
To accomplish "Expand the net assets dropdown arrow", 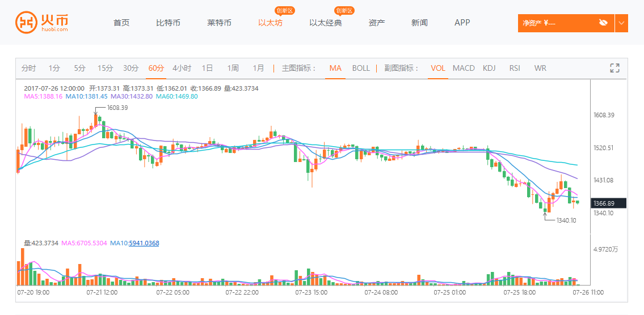I will (622, 23).
